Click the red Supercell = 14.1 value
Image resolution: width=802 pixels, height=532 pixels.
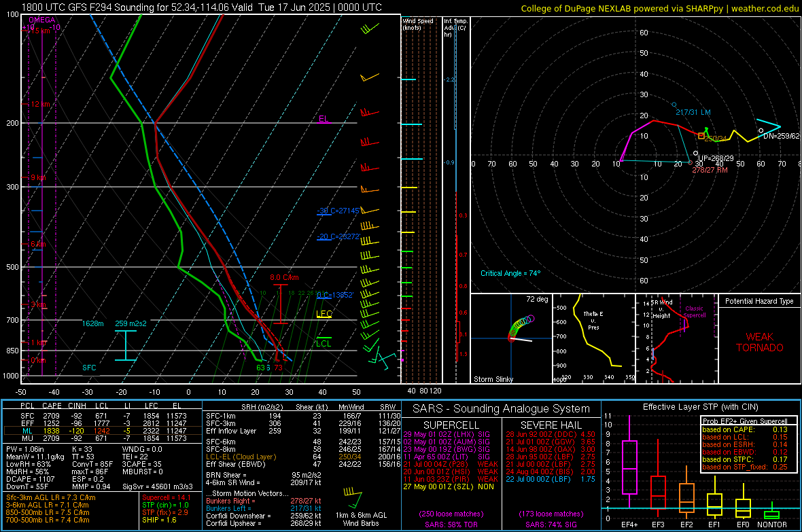(167, 497)
